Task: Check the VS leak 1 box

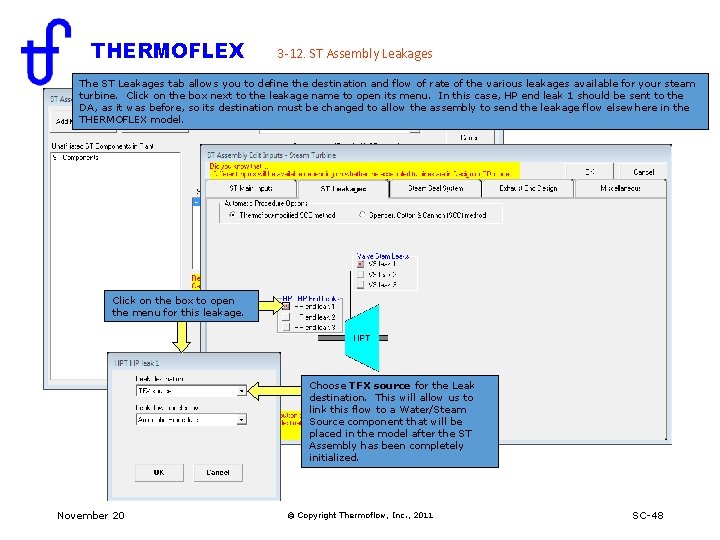Action: (360, 264)
